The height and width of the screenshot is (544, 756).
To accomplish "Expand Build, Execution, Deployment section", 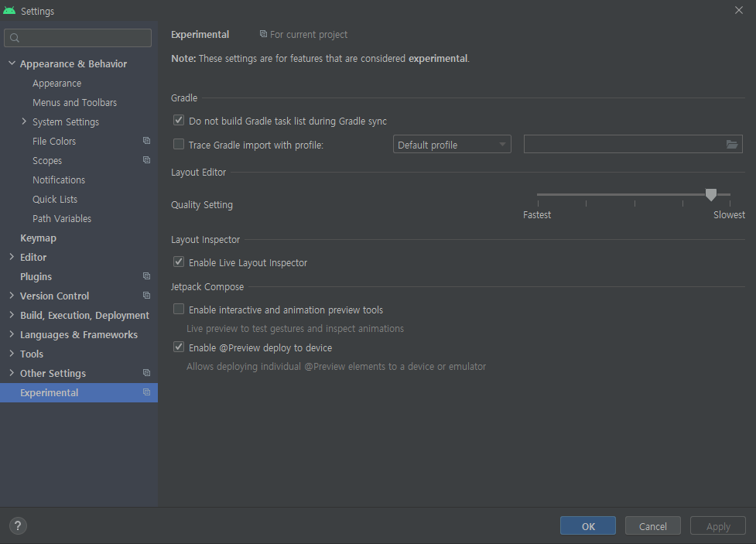I will coord(12,315).
